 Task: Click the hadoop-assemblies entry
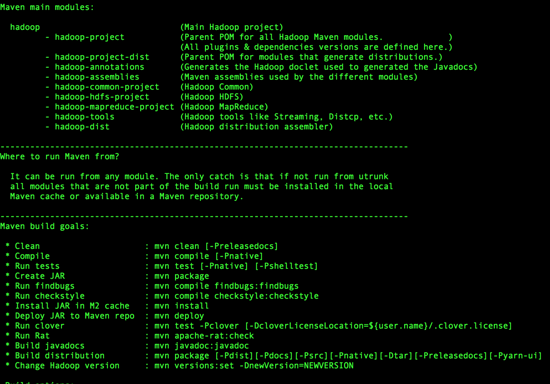(97, 77)
